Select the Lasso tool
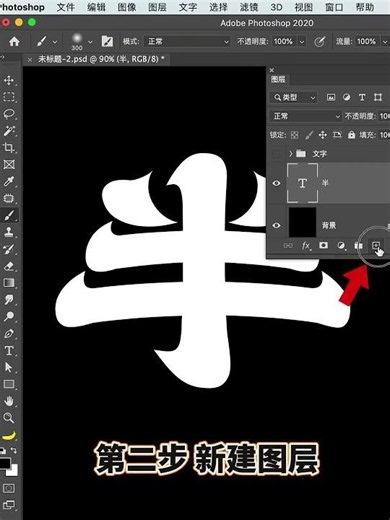This screenshot has width=390, height=520. pos(9,114)
